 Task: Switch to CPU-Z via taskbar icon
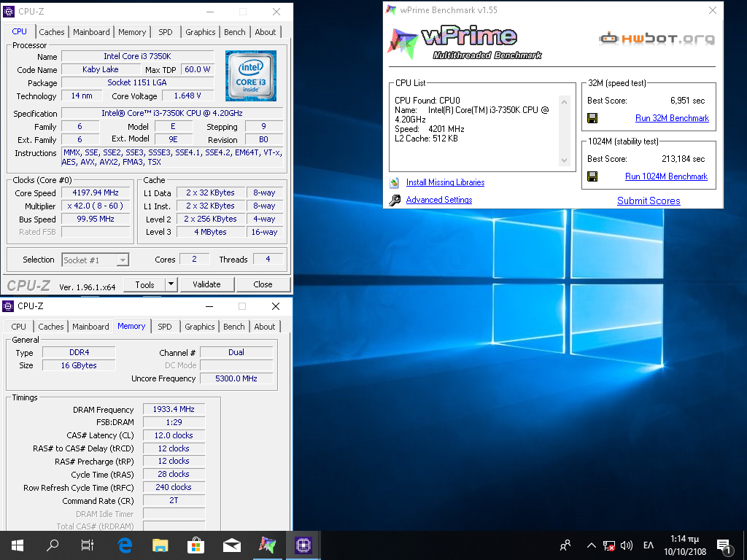303,545
